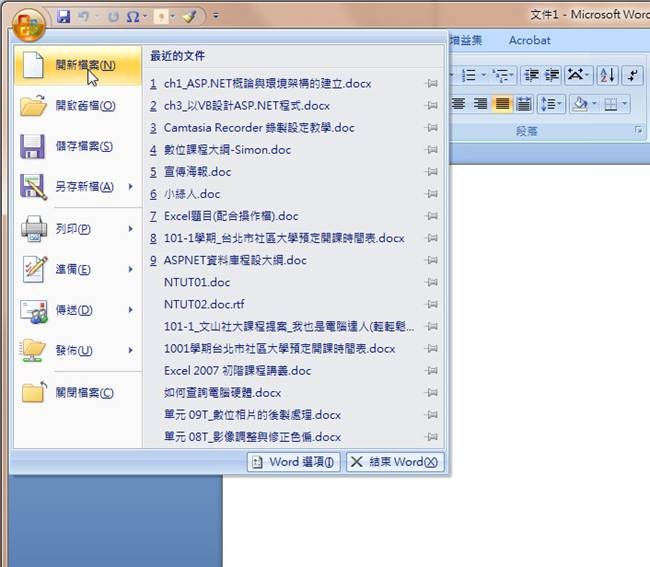Pin ch1_ASP.NET document to recent list
The width and height of the screenshot is (650, 567).
coord(431,84)
